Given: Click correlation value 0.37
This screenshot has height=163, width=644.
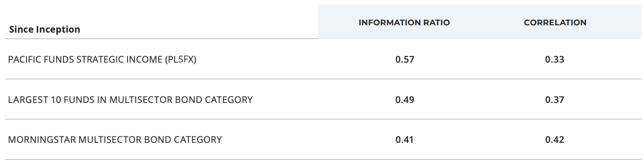Looking at the screenshot, I should pos(555,100).
